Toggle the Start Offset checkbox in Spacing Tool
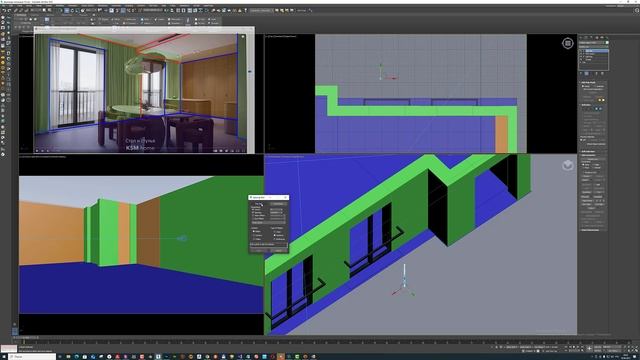Screen dimensions: 640x360 [x=253, y=216]
